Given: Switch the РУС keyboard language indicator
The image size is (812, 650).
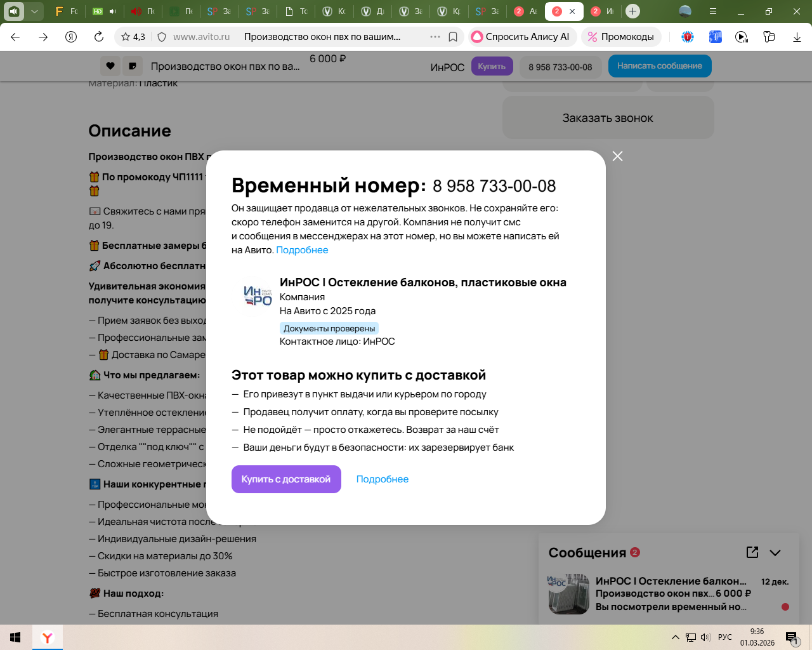Looking at the screenshot, I should [x=725, y=637].
